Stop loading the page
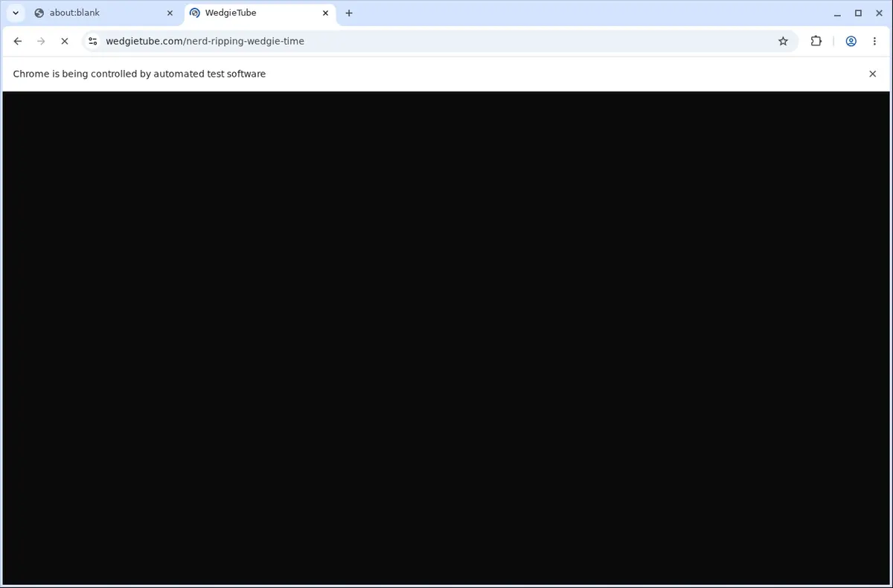The height and width of the screenshot is (588, 893). point(64,41)
